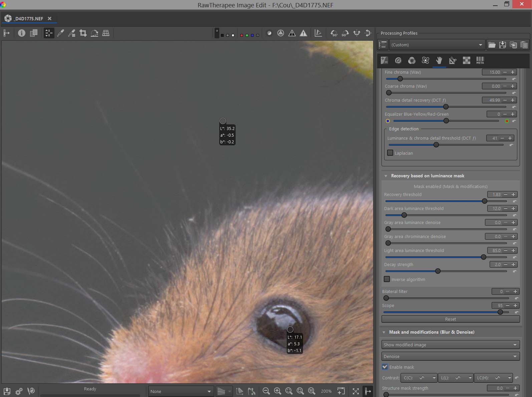Close the _D4D1775.NEF editor tab

(50, 19)
